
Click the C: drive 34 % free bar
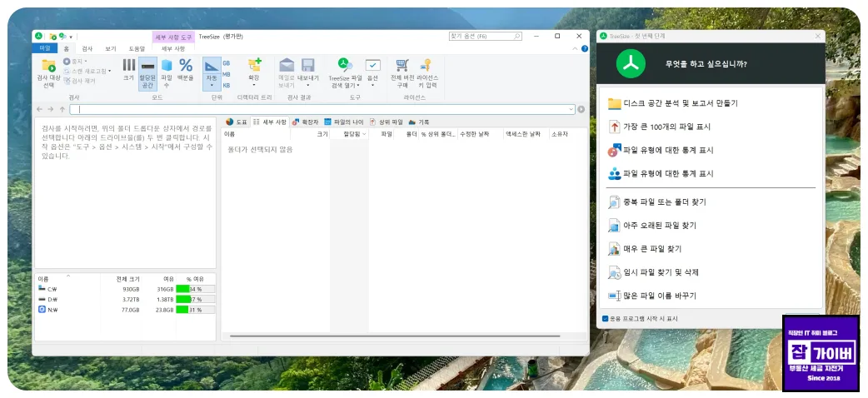(196, 289)
